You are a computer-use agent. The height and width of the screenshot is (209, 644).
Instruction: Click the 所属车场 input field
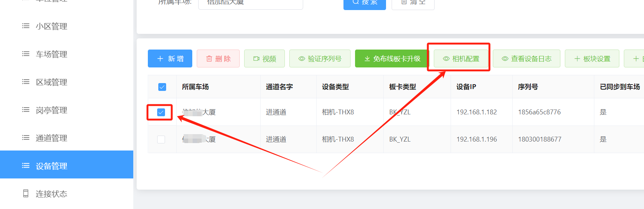click(250, 3)
